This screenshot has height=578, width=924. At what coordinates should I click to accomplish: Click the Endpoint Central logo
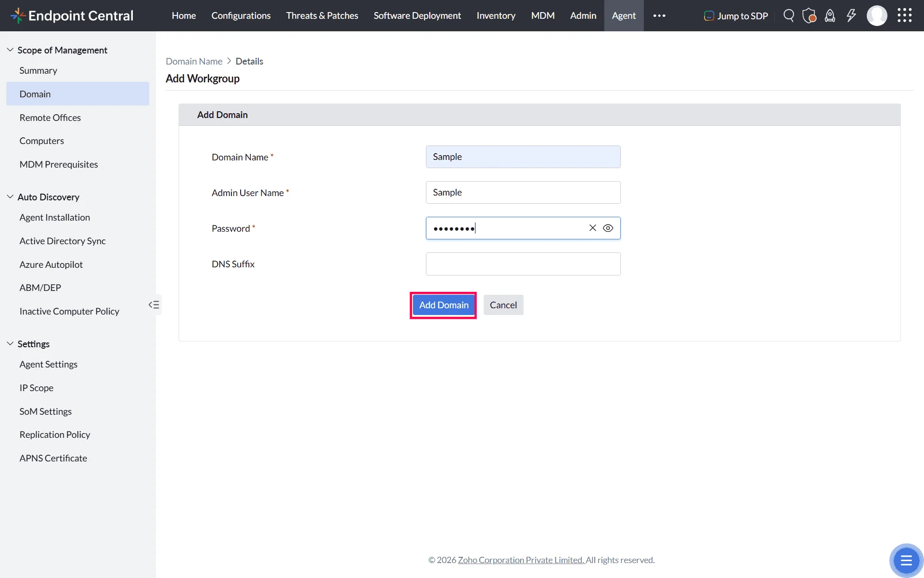click(72, 15)
